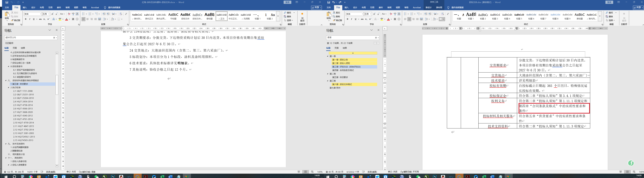Click character border icon in right Word window
Screen dimensions: 644x178
click(x=399, y=14)
